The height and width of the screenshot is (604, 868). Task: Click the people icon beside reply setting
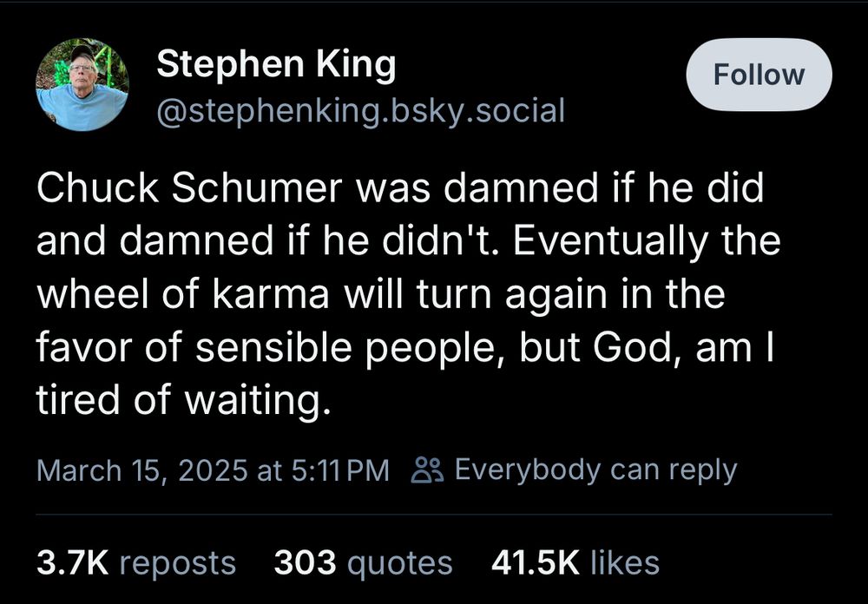click(x=426, y=470)
